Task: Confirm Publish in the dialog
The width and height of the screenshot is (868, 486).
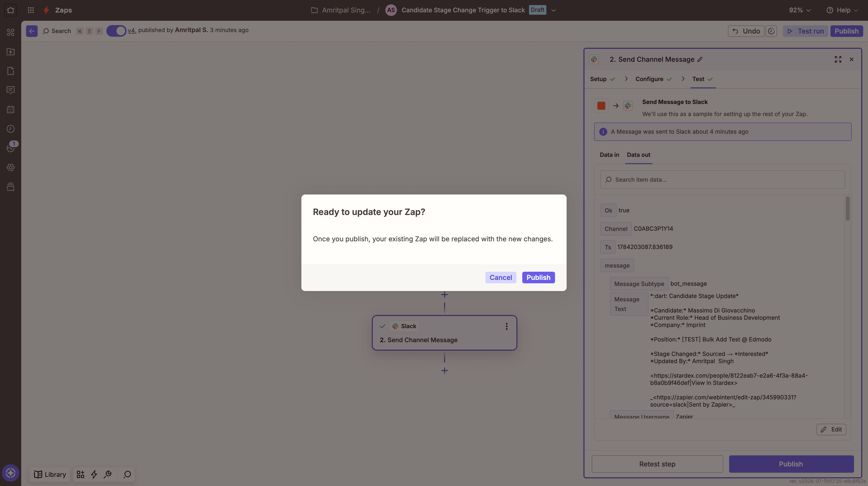Action: (538, 278)
